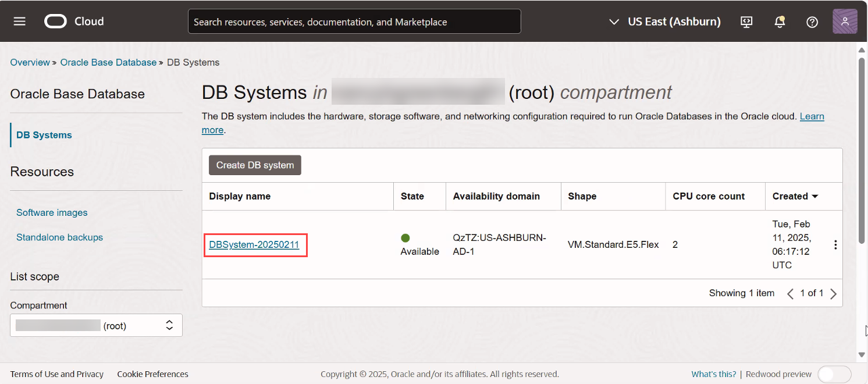The width and height of the screenshot is (868, 384).
Task: Click the List scope heading
Action: 35,276
